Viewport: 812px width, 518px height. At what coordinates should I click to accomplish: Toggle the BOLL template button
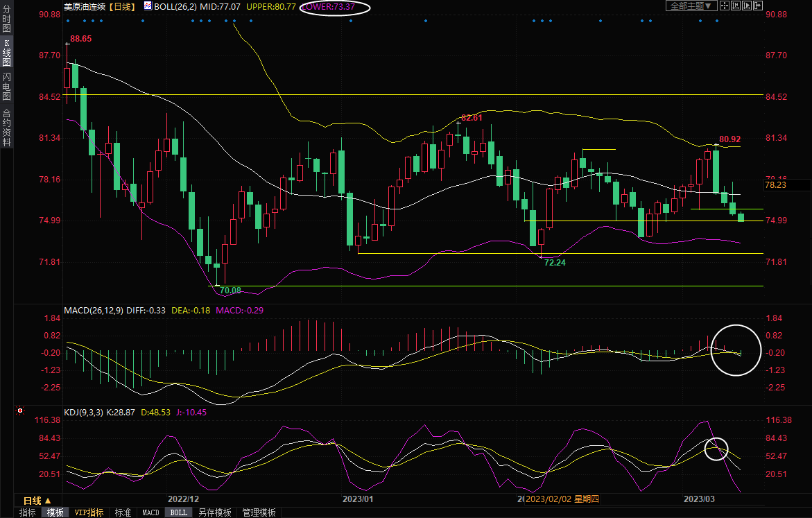tap(178, 512)
